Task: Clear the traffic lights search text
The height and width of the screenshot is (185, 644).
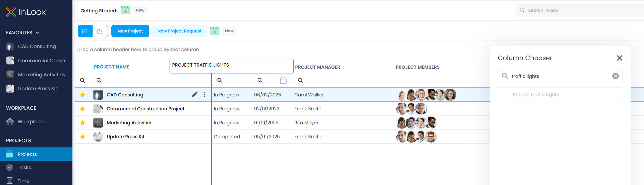Action: coord(616,76)
